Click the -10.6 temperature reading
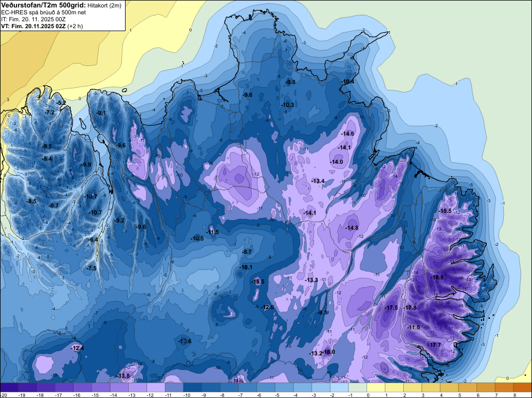Screen dimensions: 532x398 [x=185, y=341]
